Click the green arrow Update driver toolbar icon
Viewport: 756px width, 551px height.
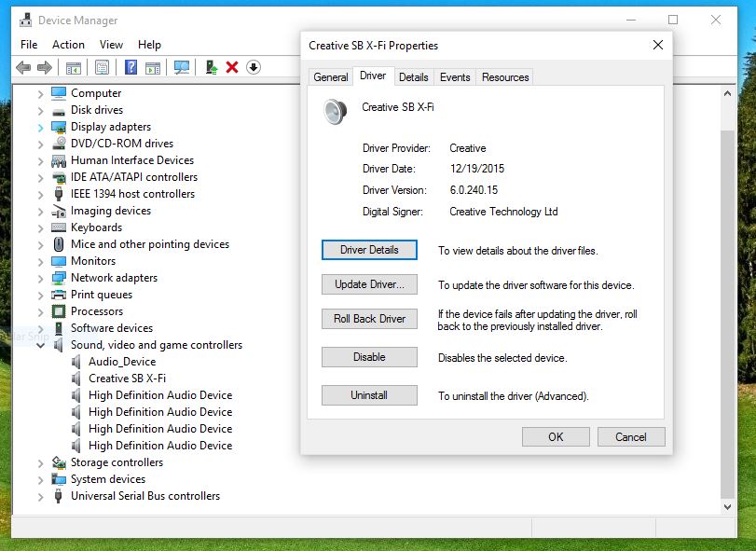(x=212, y=67)
